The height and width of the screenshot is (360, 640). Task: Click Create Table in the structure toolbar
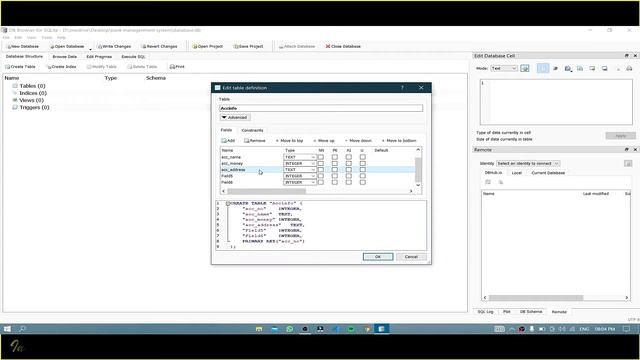20,67
